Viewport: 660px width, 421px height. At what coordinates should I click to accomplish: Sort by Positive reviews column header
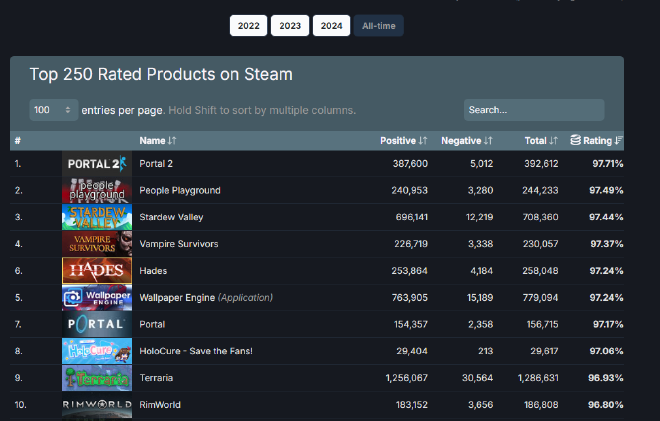coord(404,141)
